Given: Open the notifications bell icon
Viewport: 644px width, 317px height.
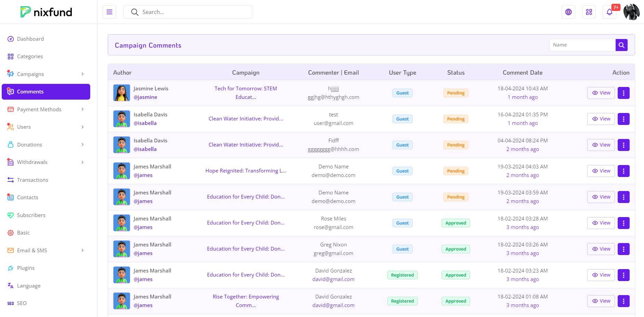Looking at the screenshot, I should click(609, 12).
